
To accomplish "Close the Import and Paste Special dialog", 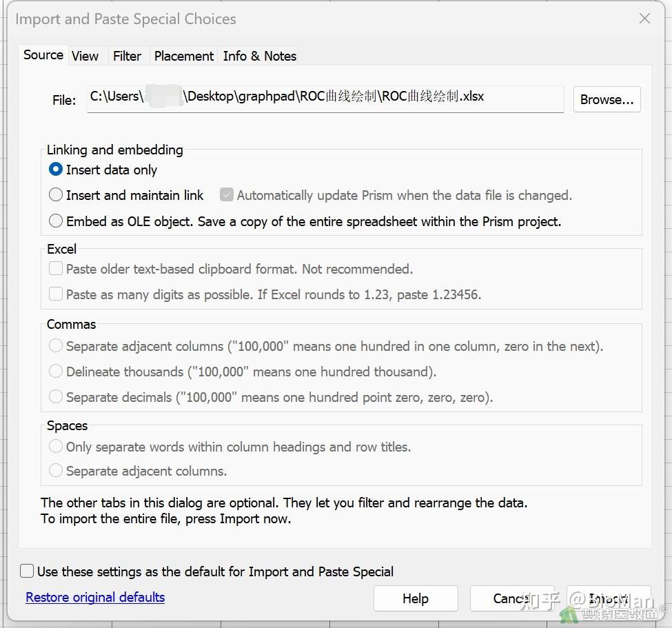I will click(x=644, y=19).
